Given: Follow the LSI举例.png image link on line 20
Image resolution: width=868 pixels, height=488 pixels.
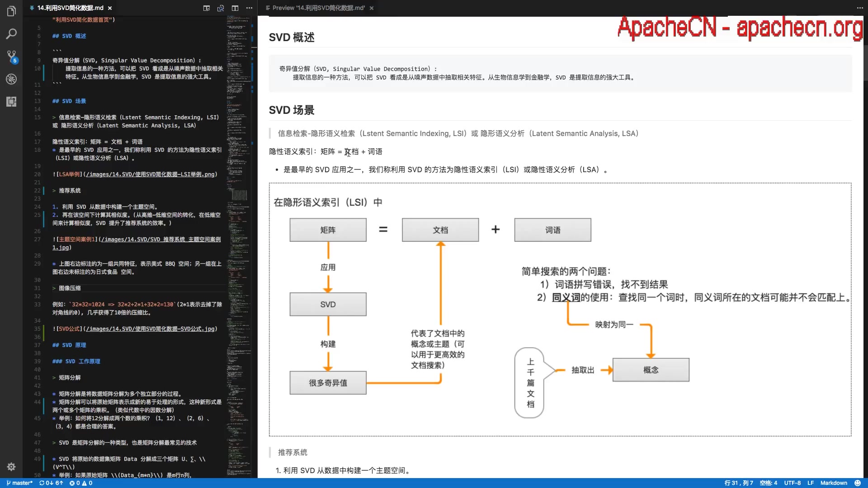Looking at the screenshot, I should pos(151,174).
